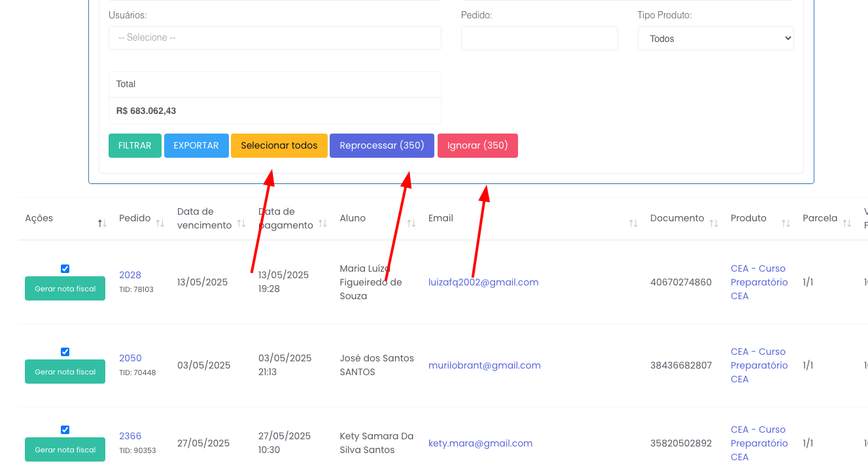This screenshot has width=868, height=474.
Task: Click the FILTRAR button
Action: 135,146
